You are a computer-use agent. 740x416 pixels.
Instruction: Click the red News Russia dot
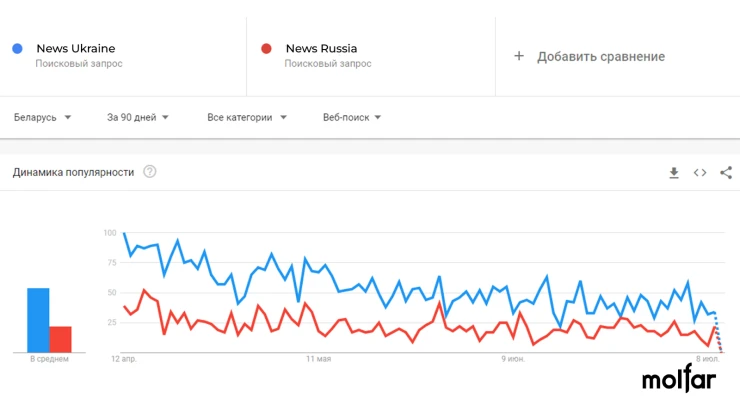(x=266, y=48)
